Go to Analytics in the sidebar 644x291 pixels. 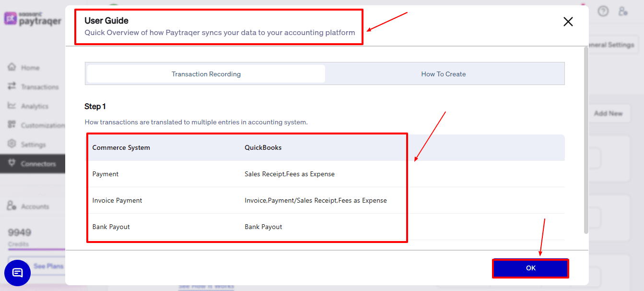click(35, 106)
